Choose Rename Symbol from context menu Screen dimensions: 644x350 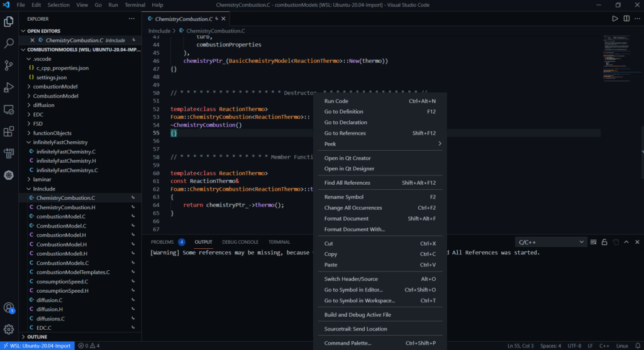(343, 197)
